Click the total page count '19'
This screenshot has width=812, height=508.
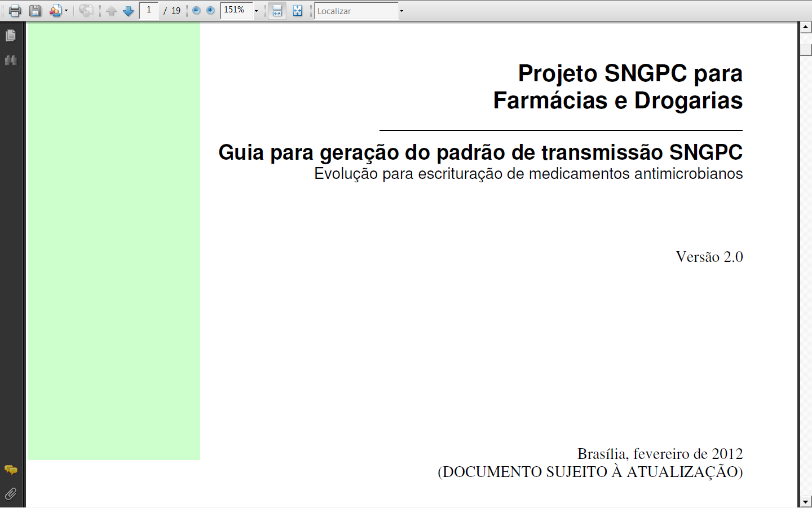[x=176, y=11]
